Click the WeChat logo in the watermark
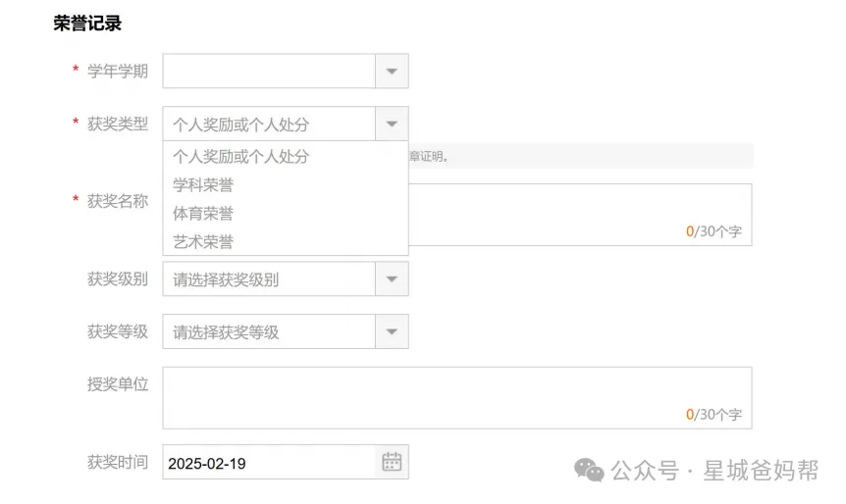 589,470
